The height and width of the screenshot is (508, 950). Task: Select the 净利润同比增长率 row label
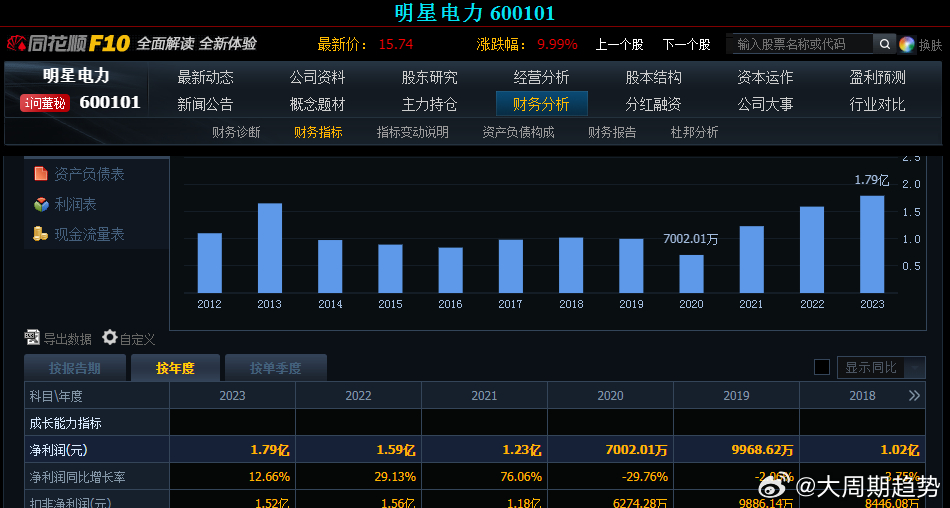click(78, 477)
